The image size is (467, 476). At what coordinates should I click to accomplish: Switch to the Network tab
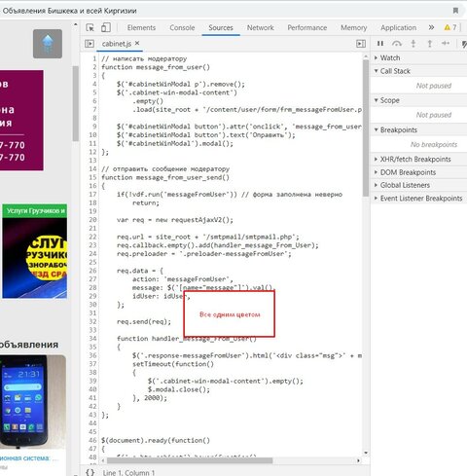[x=261, y=27]
